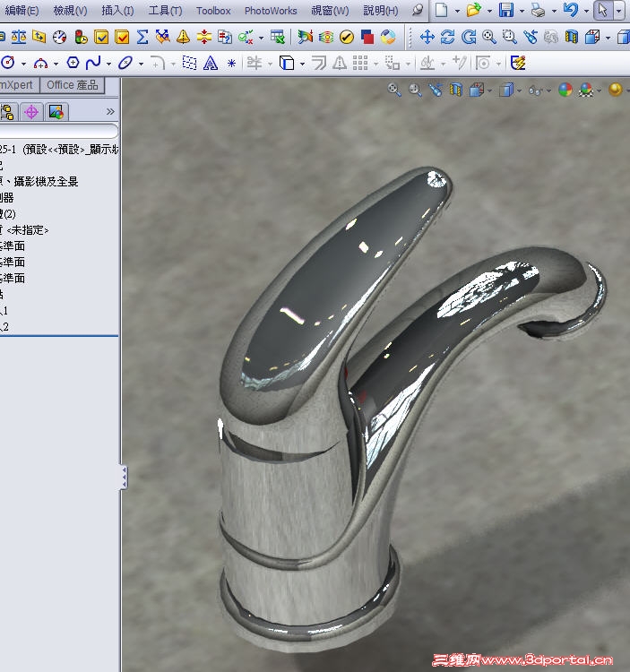The image size is (630, 672).
Task: Open the 視窗(W) menu
Action: (330, 10)
